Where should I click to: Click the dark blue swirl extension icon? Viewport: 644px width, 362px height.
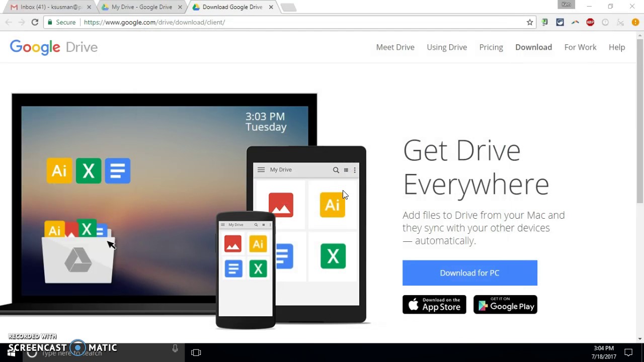(560, 22)
